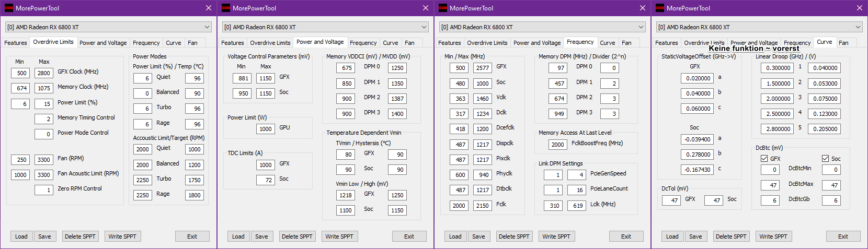Screen dimensions: 868x249
Task: Edit the GFX StaticVoltageOffset a field showing 0.020000
Action: click(697, 78)
